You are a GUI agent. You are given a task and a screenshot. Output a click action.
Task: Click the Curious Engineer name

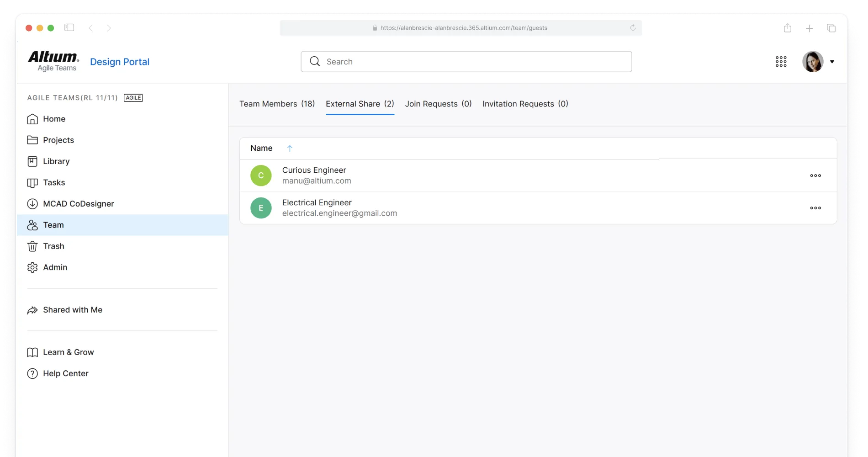314,170
